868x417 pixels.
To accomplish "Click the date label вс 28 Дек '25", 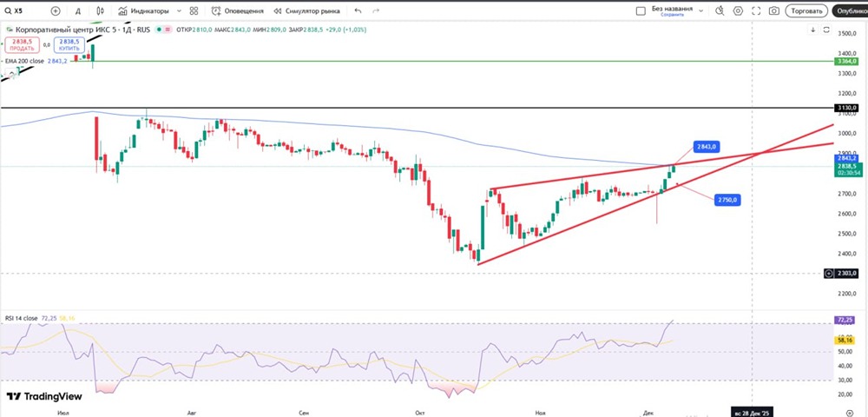I will (x=752, y=413).
